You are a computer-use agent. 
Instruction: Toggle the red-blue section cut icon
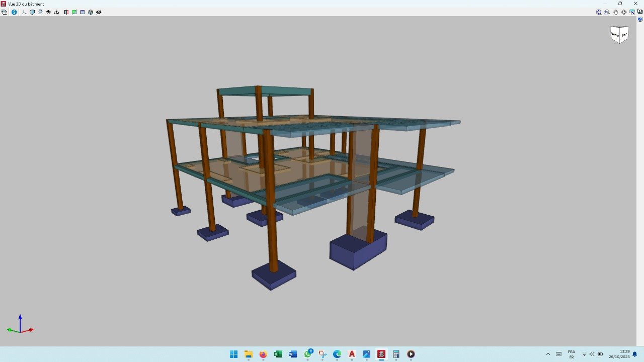(x=66, y=12)
